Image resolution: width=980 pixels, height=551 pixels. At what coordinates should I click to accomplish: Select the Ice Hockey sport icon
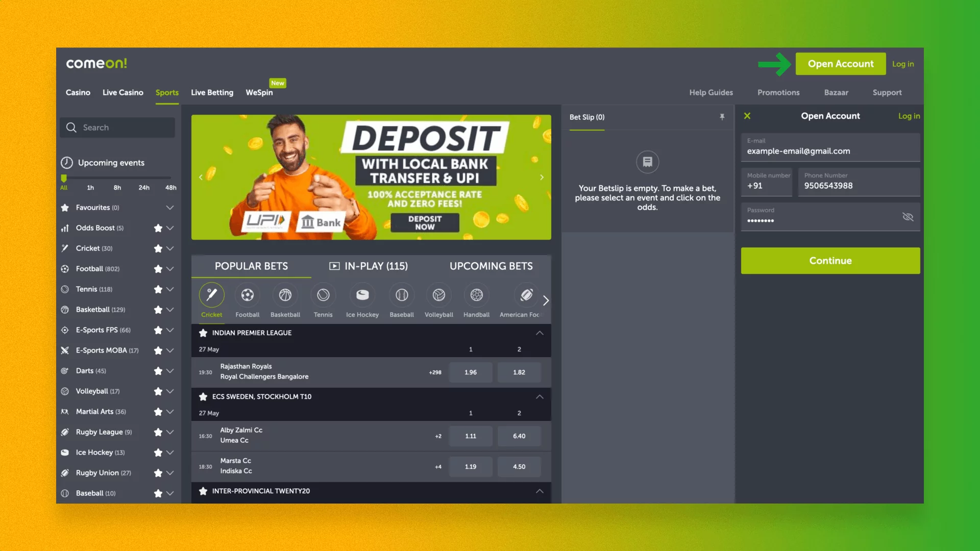pyautogui.click(x=362, y=295)
